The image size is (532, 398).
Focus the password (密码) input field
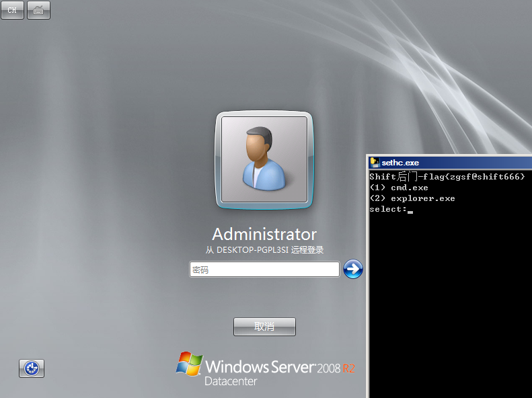coord(264,270)
